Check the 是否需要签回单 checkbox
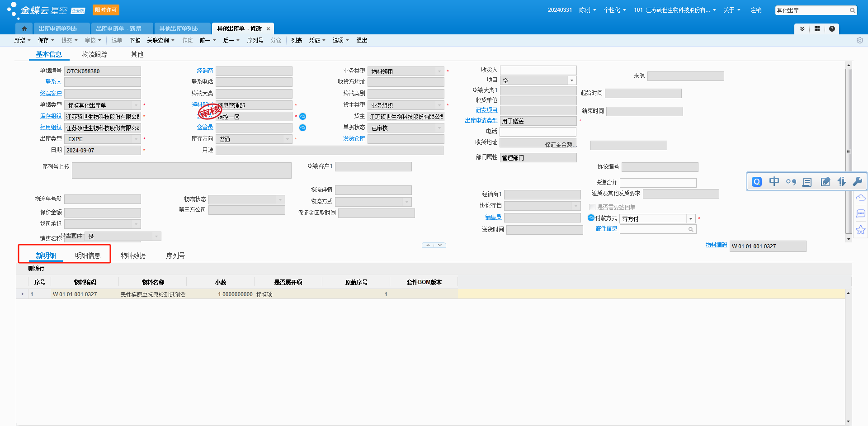 tap(592, 207)
